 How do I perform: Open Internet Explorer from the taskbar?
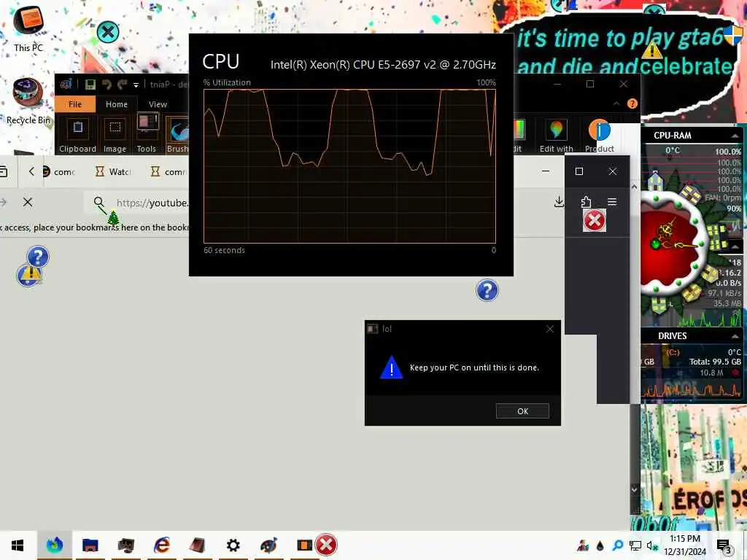pyautogui.click(x=162, y=545)
